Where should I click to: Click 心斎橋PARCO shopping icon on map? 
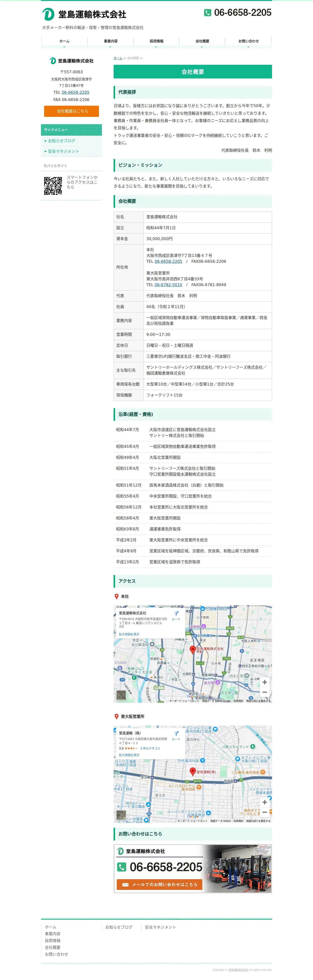click(203, 609)
